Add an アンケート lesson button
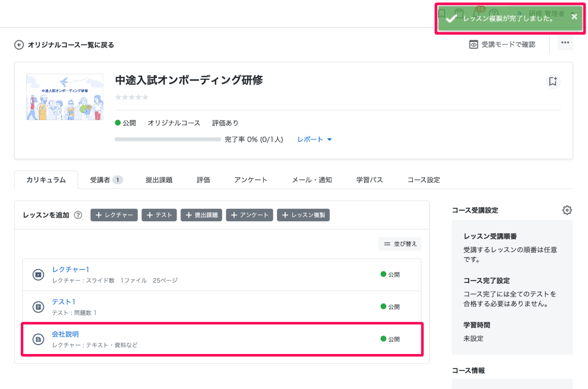 (x=250, y=215)
